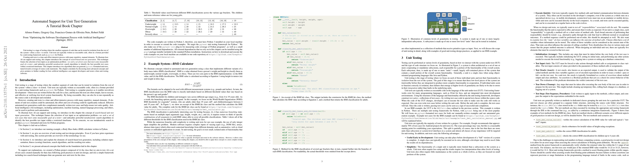Click the paper title 'Automated Support for Unit Test Generation'
The width and height of the screenshot is (644, 167).
64,21
